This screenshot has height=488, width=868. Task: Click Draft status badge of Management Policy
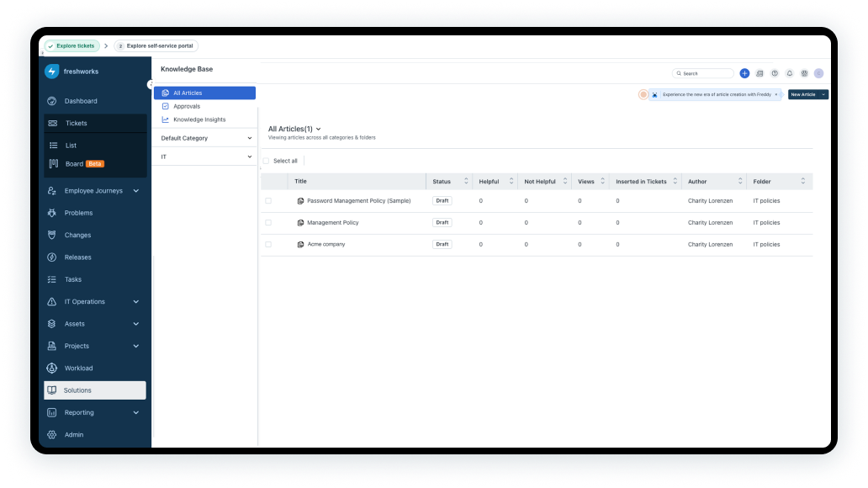(x=442, y=223)
